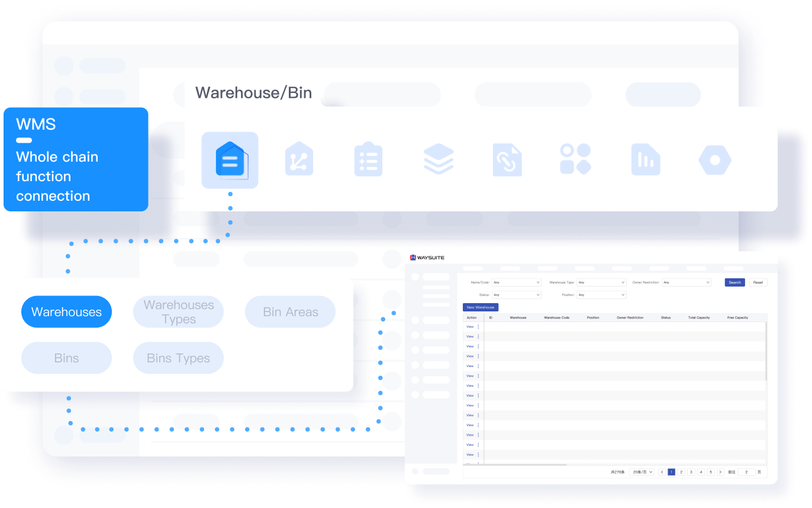Open the Bins Types section

coord(178,358)
